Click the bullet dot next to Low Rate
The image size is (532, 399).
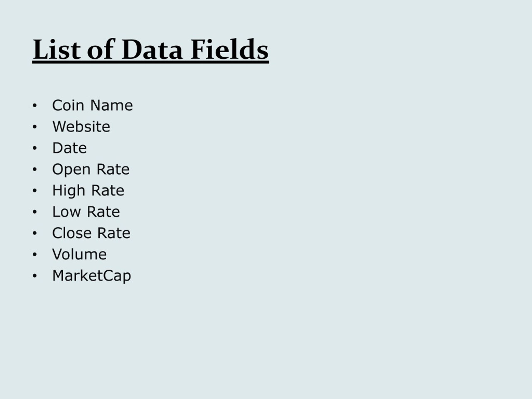click(x=35, y=212)
